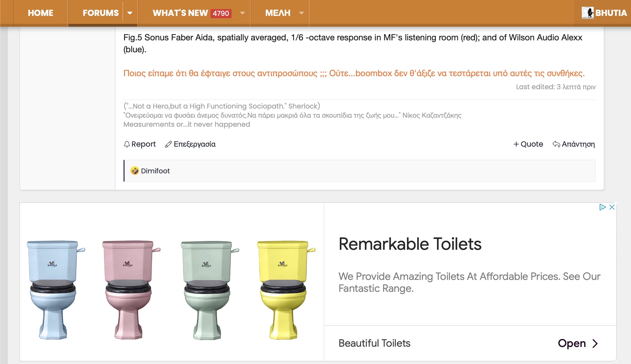Image resolution: width=631 pixels, height=364 pixels.
Task: Click the 4790 new items badge
Action: (x=221, y=13)
